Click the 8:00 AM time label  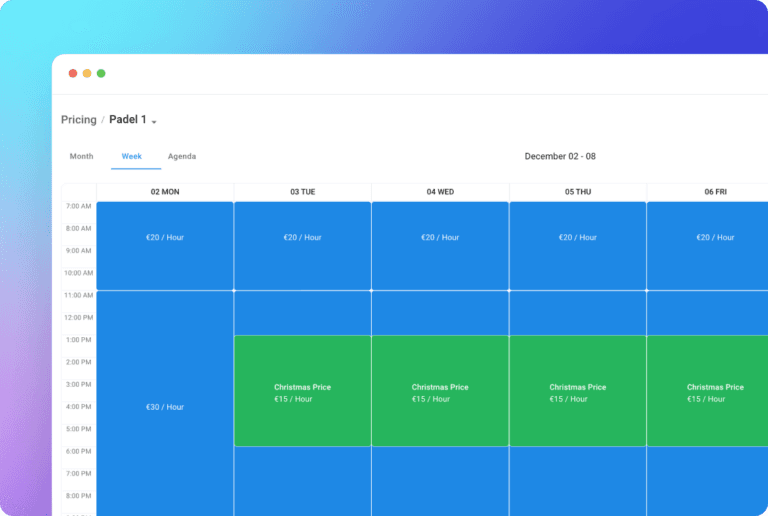click(78, 228)
